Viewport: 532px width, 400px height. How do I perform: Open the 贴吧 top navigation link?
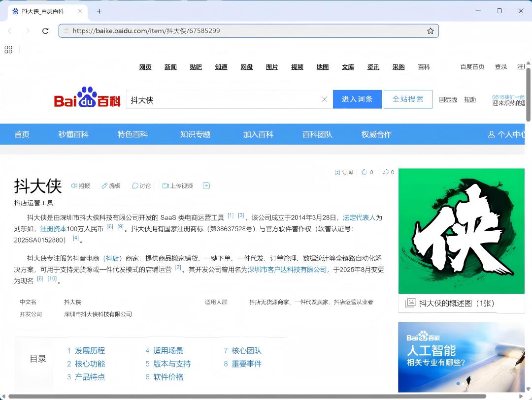pyautogui.click(x=196, y=67)
